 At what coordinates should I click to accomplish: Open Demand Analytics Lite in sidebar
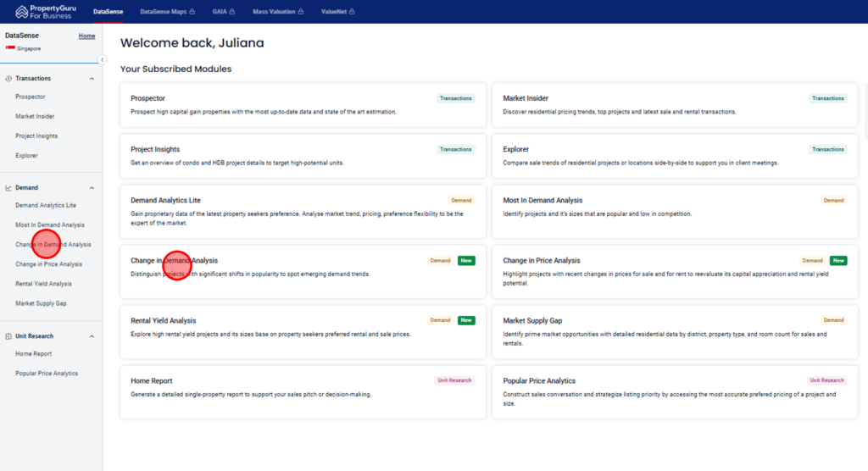[x=46, y=205]
